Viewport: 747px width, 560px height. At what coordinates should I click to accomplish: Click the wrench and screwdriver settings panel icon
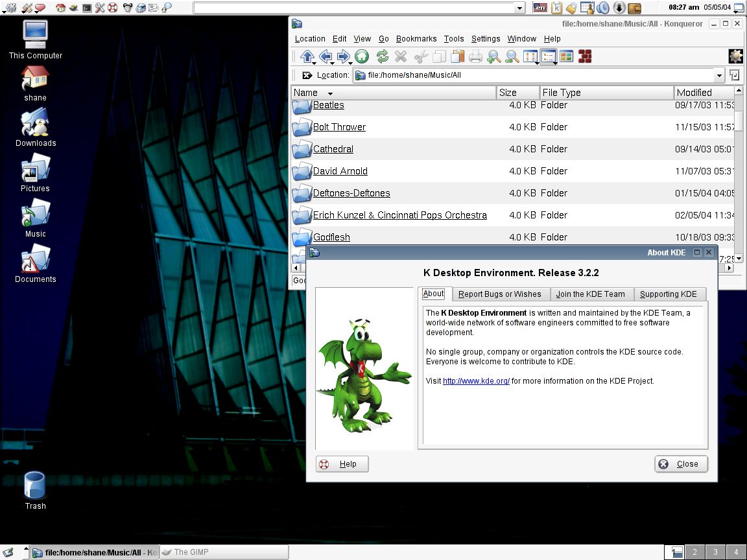100,8
